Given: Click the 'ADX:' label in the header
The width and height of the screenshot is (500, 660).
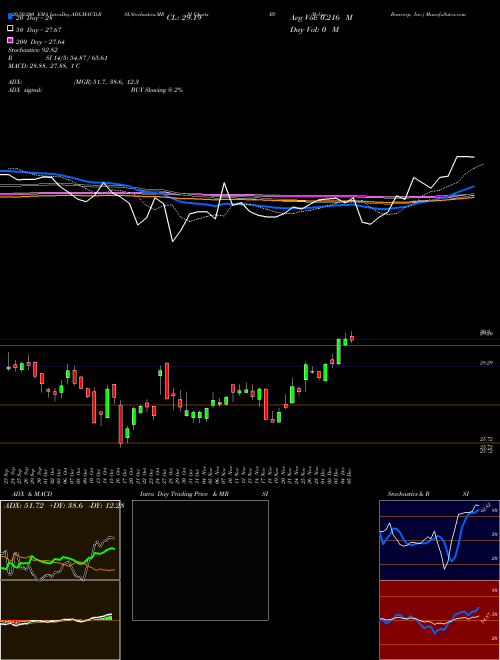Looking at the screenshot, I should tap(15, 82).
